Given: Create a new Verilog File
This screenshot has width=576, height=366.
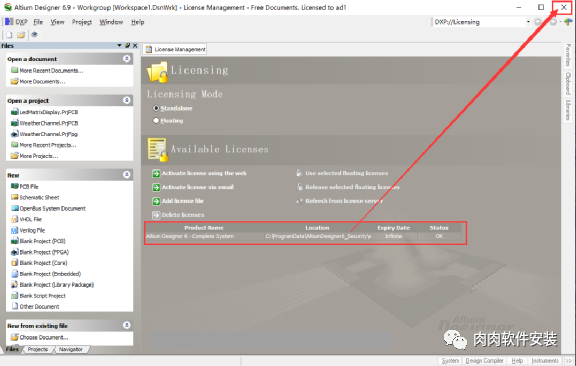Looking at the screenshot, I should 28,230.
